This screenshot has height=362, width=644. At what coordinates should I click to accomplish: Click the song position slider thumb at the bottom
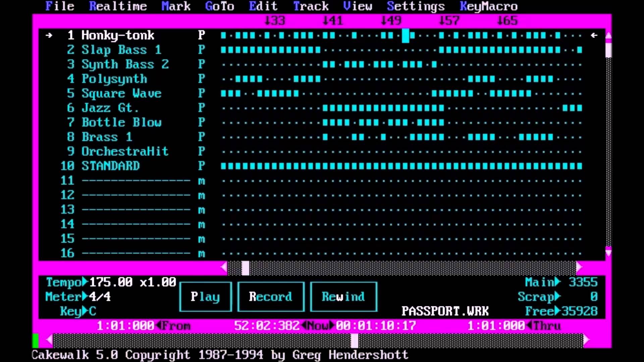[355, 341]
